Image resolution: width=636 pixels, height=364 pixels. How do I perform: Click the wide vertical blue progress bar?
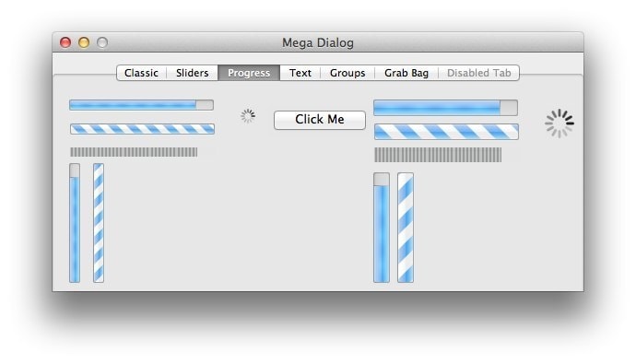(x=382, y=228)
